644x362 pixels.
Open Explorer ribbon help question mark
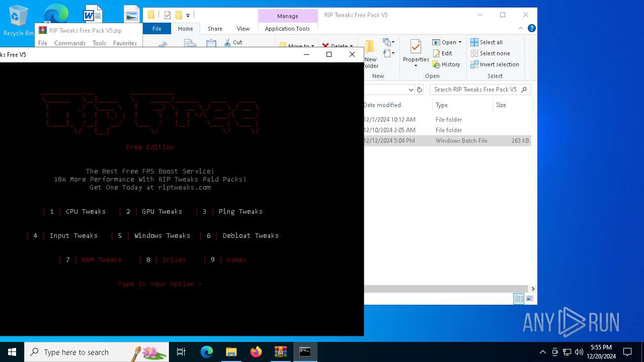[531, 28]
